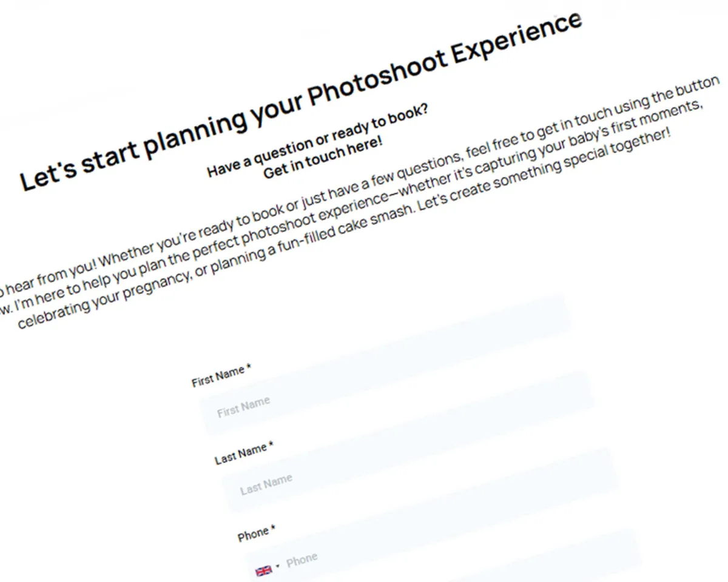The image size is (728, 582).
Task: Focus the First Name input field
Action: pos(398,404)
